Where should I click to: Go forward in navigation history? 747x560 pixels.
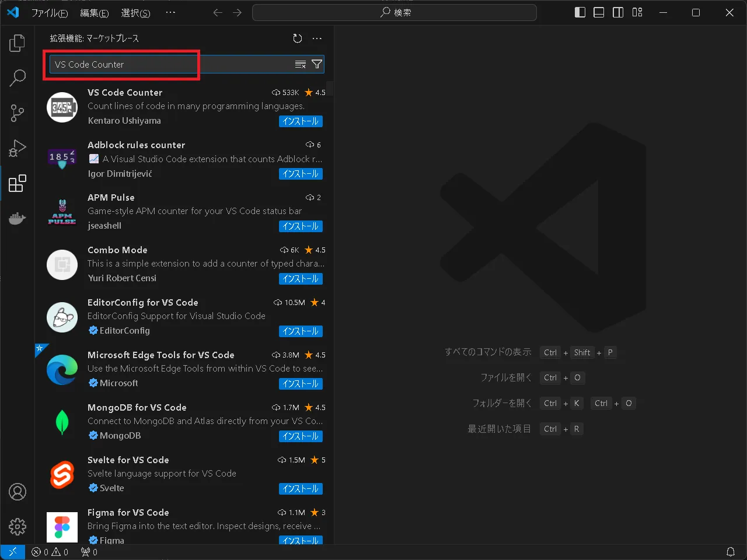(x=237, y=12)
